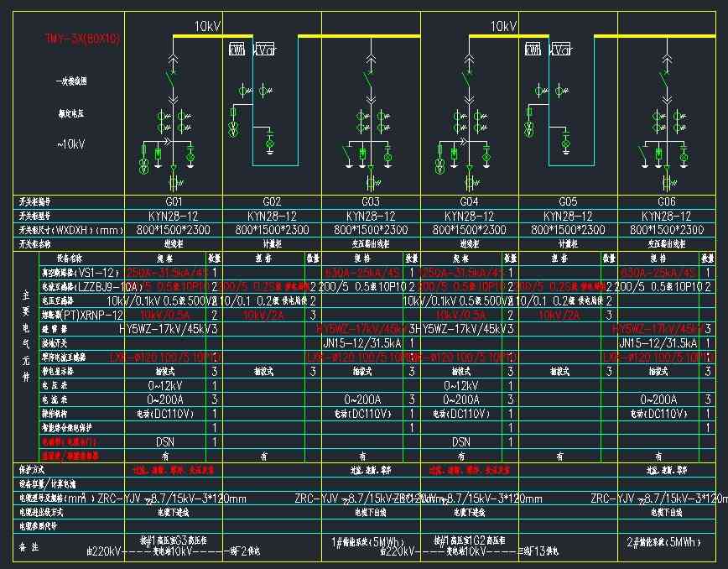728x569 pixels.
Task: Select the right 10kV busbar voltage label
Action: [x=503, y=27]
